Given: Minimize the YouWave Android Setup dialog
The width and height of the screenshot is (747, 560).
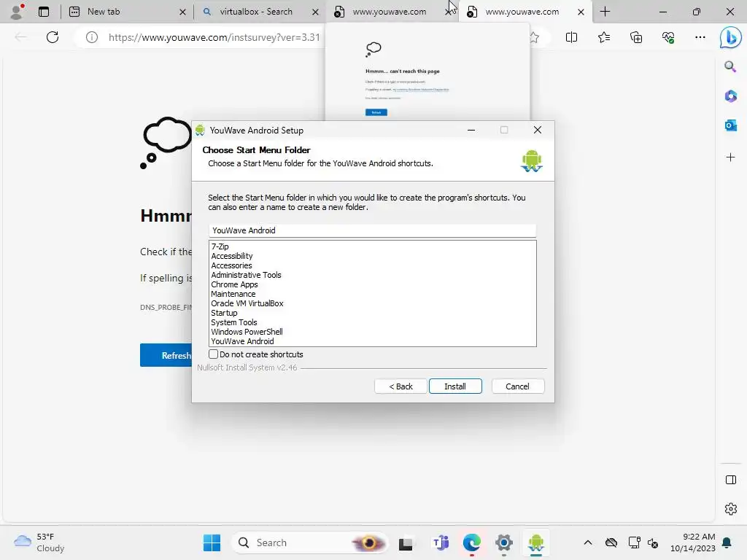Looking at the screenshot, I should click(471, 130).
